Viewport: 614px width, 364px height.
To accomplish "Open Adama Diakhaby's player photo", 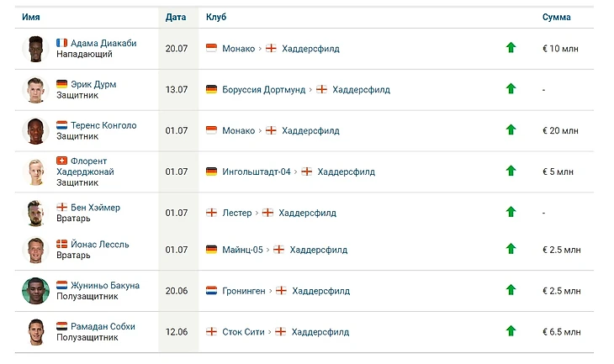I will [34, 48].
